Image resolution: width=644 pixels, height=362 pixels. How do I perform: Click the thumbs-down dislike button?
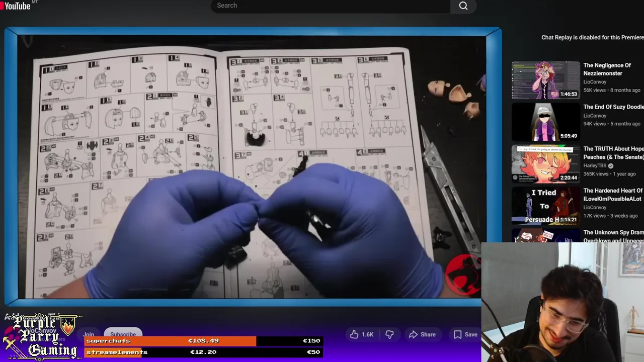pyautogui.click(x=389, y=334)
